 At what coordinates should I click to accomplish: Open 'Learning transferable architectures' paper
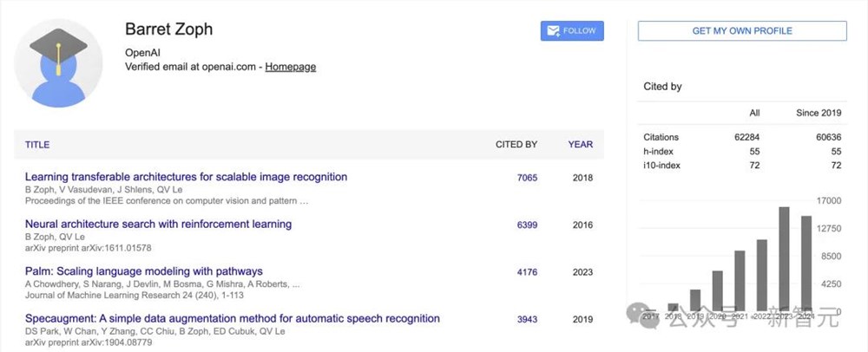(x=186, y=177)
